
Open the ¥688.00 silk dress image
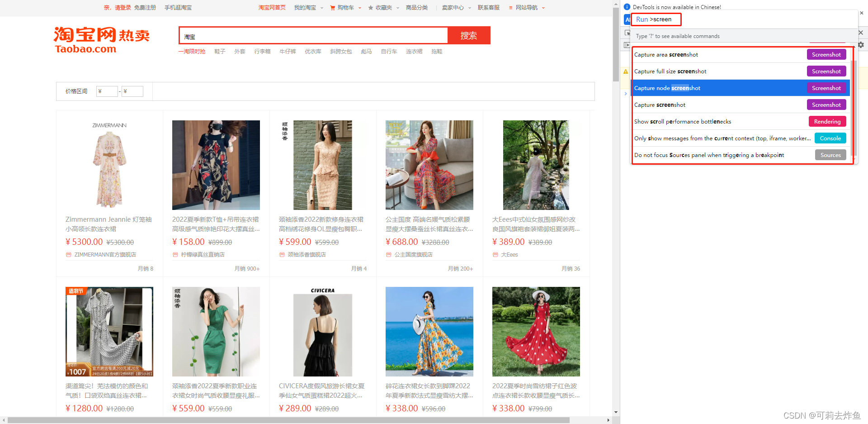(x=429, y=165)
